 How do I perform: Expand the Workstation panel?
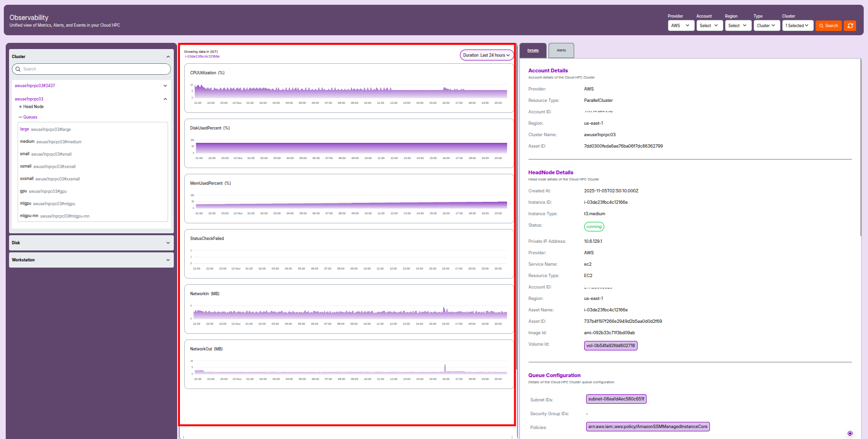pyautogui.click(x=91, y=260)
